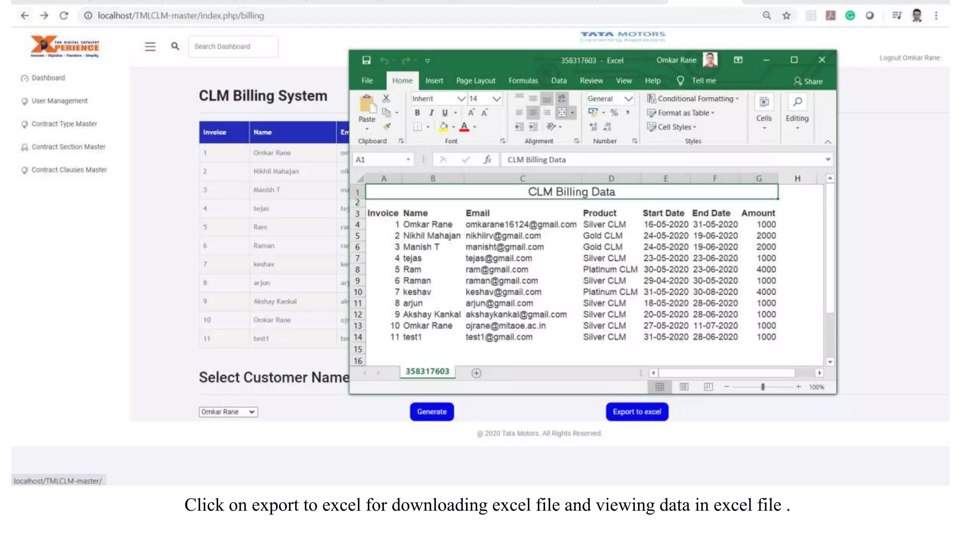The height and width of the screenshot is (551, 980).
Task: Click the ribbon display options icon in Excel title bar
Action: tap(738, 60)
